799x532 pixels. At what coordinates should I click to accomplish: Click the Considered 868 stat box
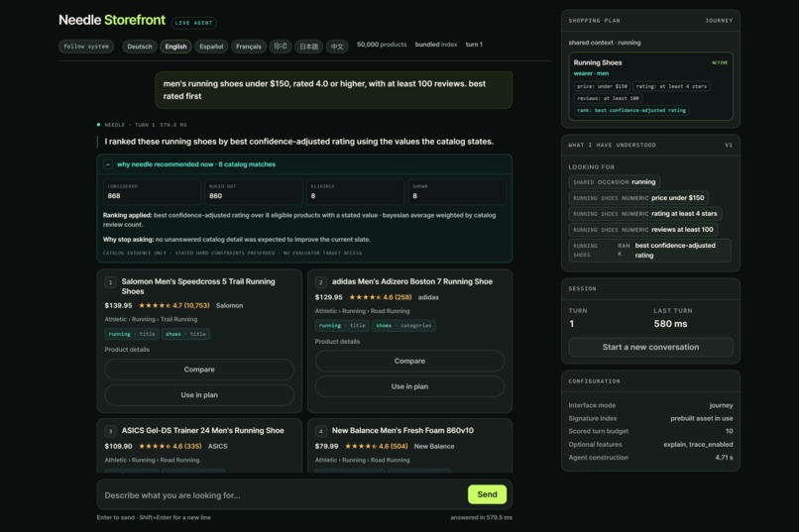click(x=152, y=192)
